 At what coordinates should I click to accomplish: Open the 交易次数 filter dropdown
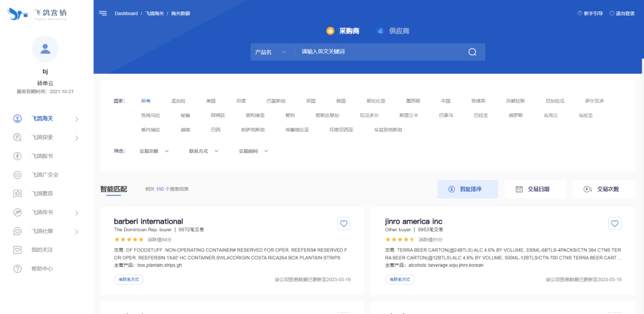154,151
